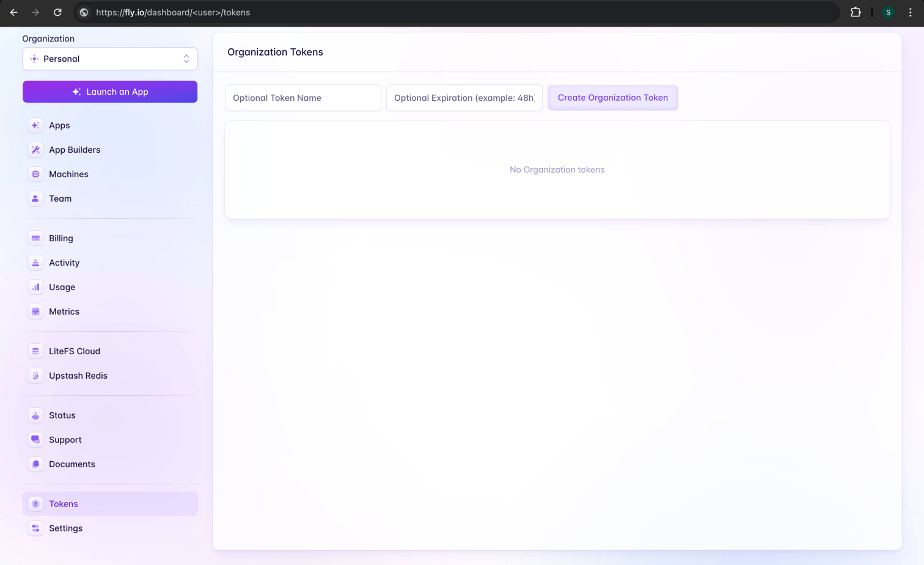Screen dimensions: 924x565
Task: Open the Chrome profile avatar menu
Action: click(x=888, y=12)
